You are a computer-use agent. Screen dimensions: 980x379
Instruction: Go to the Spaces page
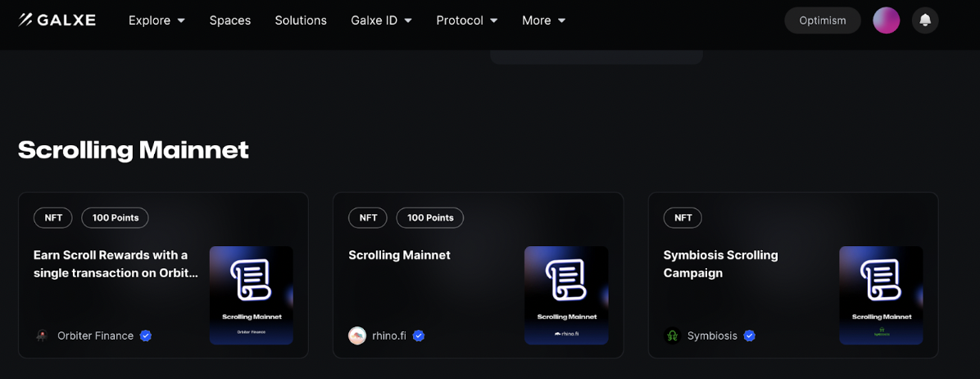(230, 20)
